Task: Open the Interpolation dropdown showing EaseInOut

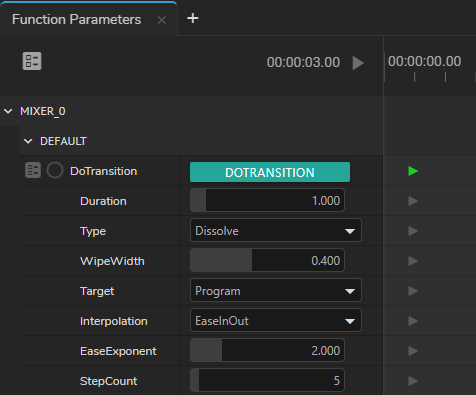Action: [x=276, y=320]
